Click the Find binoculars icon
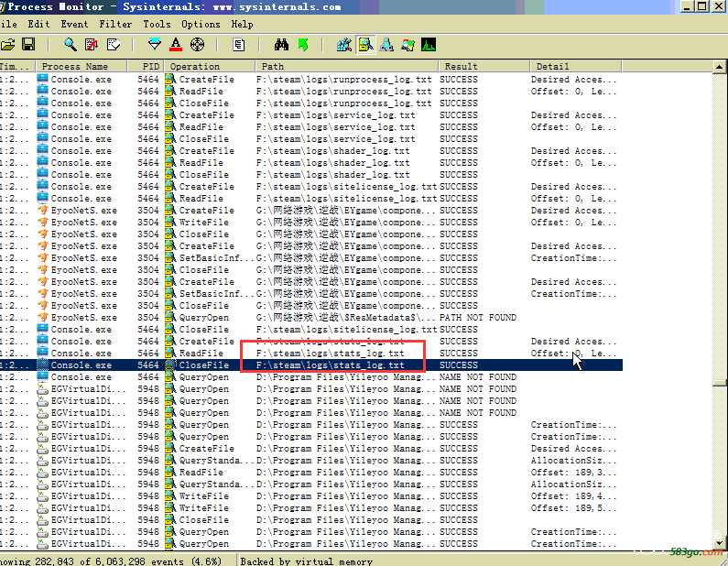Image resolution: width=728 pixels, height=566 pixels. pos(281,45)
